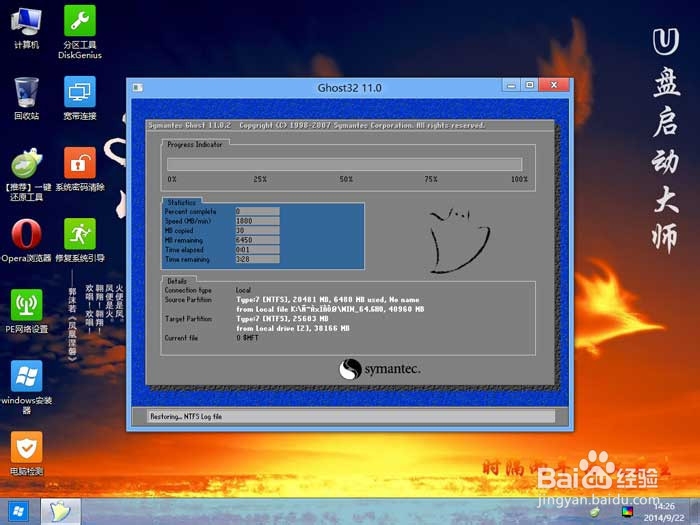Click the MB copied value field
700x525 pixels.
point(257,231)
